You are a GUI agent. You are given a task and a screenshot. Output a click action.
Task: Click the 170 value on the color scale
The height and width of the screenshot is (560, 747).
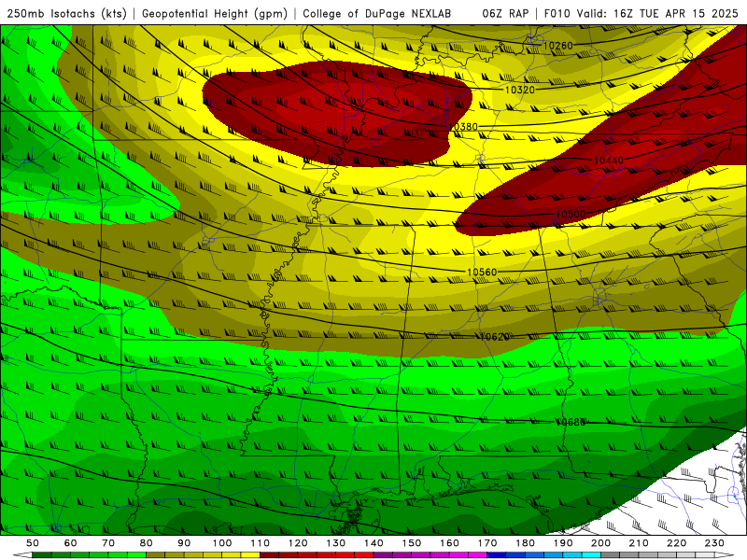pyautogui.click(x=487, y=543)
